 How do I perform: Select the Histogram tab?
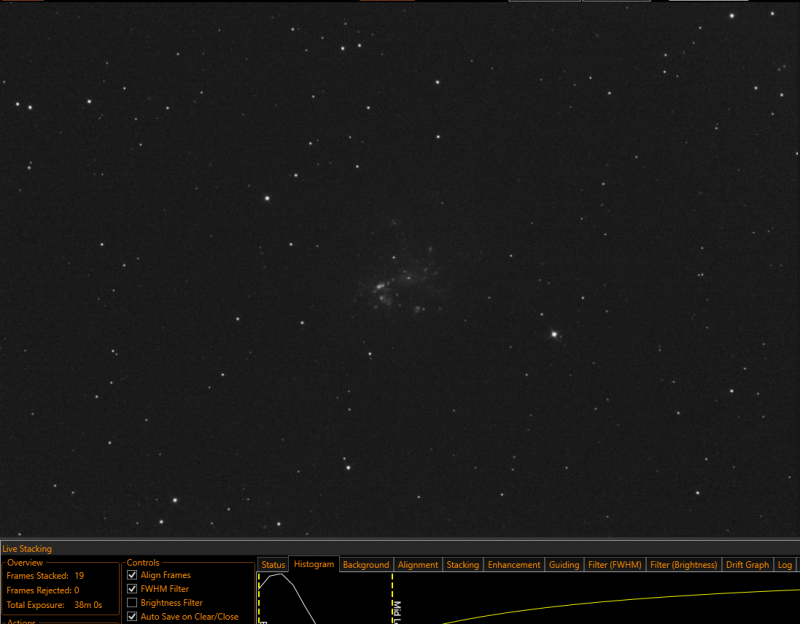[314, 564]
